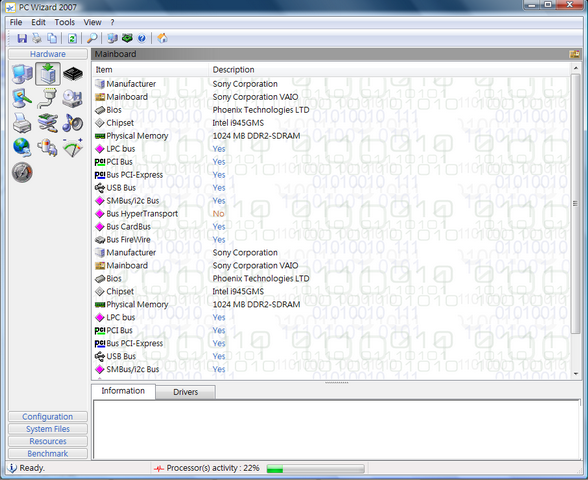
Task: Open the round dark speedometer dial icon
Action: pos(22,172)
